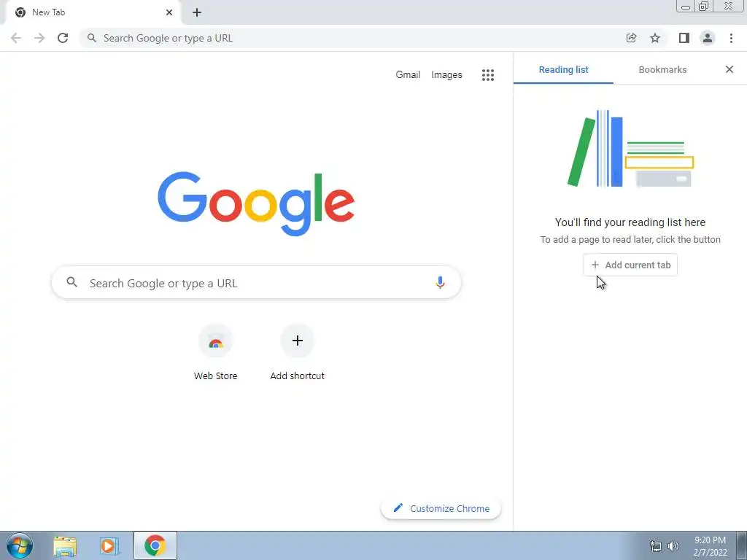Open the Chrome three-dot menu
The image size is (747, 560).
(731, 38)
